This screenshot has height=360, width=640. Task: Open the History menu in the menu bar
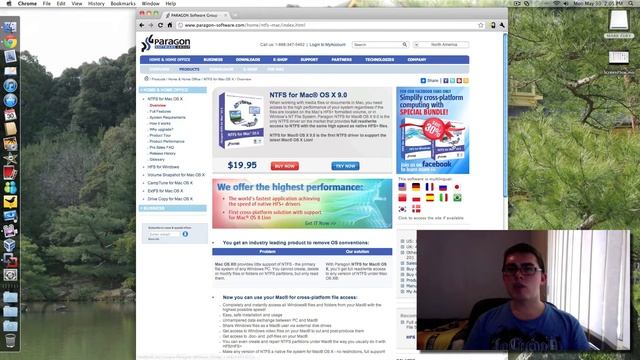(x=96, y=3)
